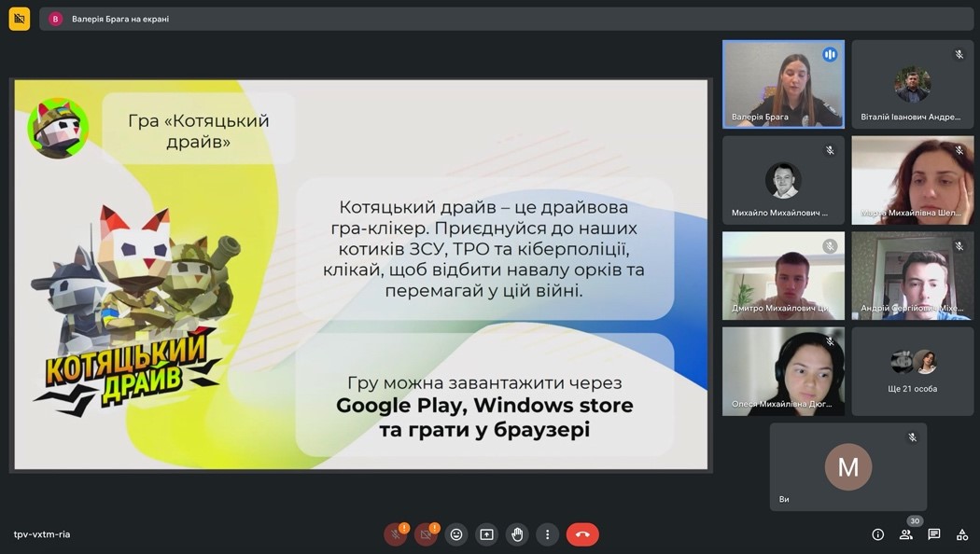Raise your hand in the meeting
980x554 pixels.
pos(517,534)
